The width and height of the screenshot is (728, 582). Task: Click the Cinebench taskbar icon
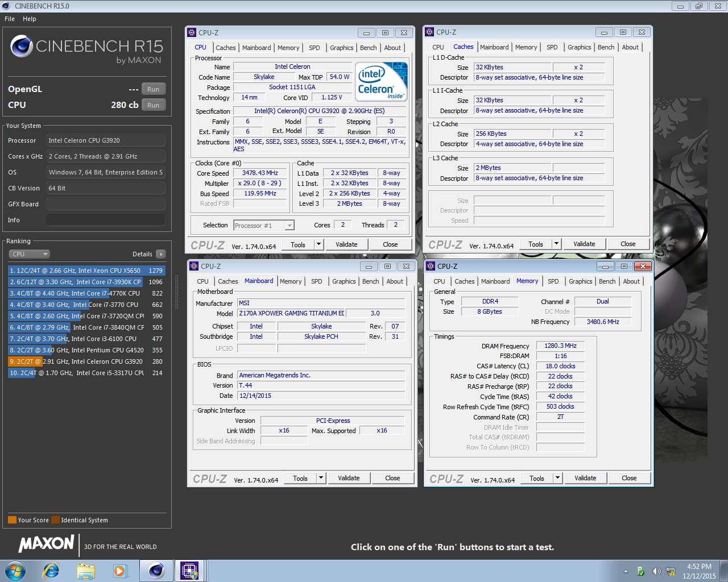(x=156, y=571)
